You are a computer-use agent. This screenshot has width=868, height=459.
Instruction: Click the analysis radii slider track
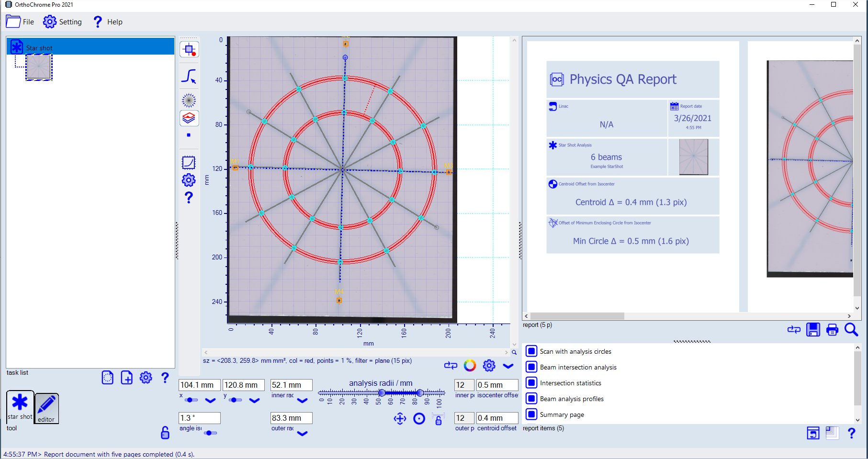[x=400, y=393]
